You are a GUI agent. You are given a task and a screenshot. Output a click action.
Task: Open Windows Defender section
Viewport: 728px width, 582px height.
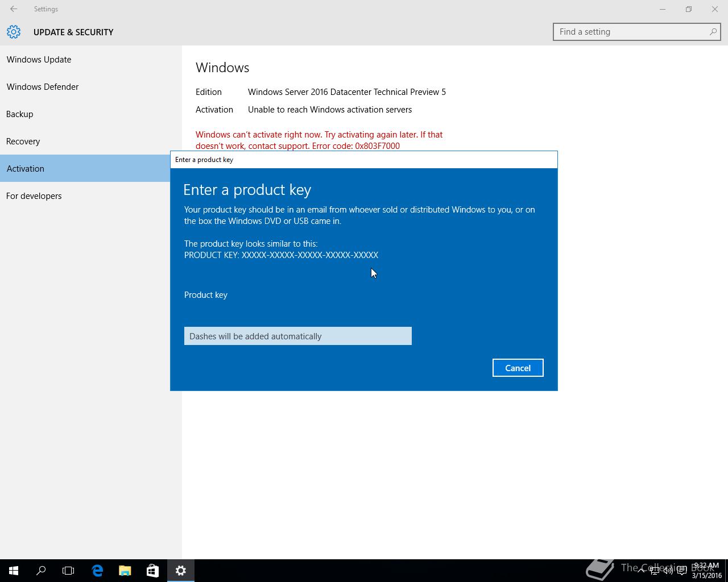pos(91,86)
